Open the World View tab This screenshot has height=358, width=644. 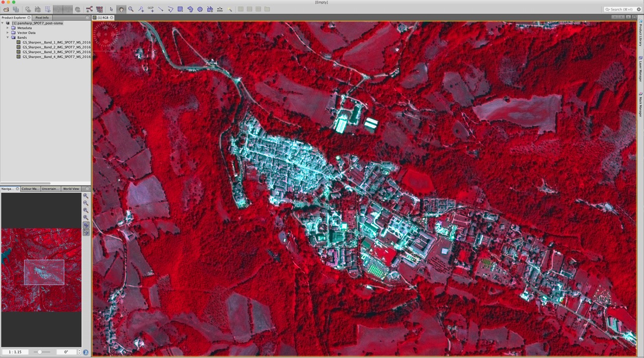pos(70,189)
